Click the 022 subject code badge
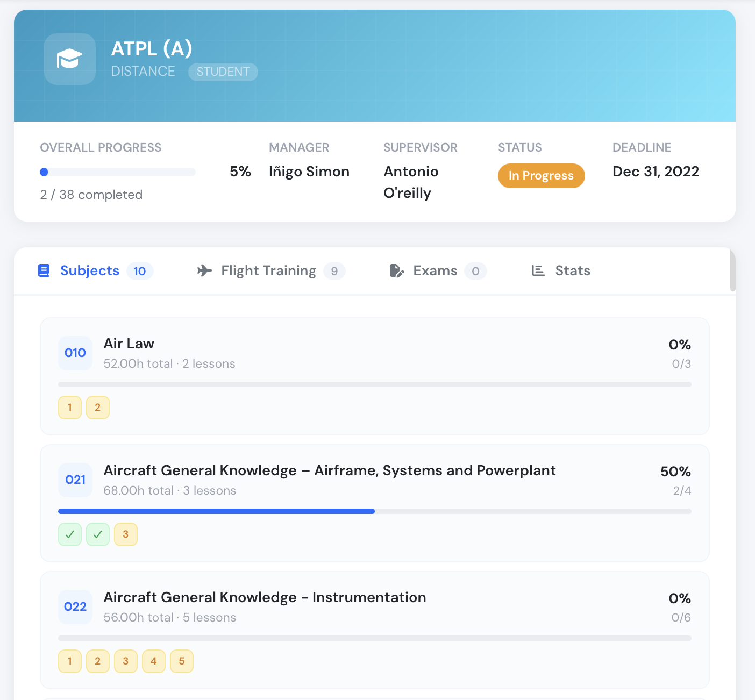Viewport: 755px width, 700px height. (x=75, y=606)
